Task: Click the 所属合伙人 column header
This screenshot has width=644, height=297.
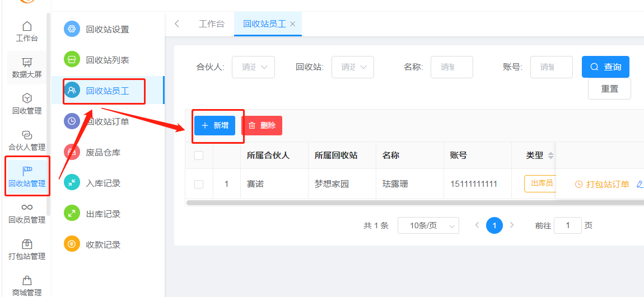Action: click(268, 155)
